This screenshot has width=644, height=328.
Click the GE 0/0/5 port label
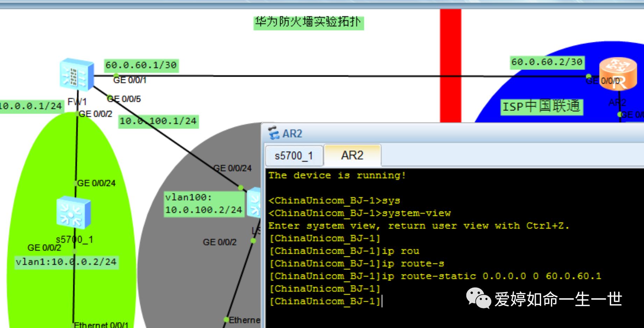[124, 99]
